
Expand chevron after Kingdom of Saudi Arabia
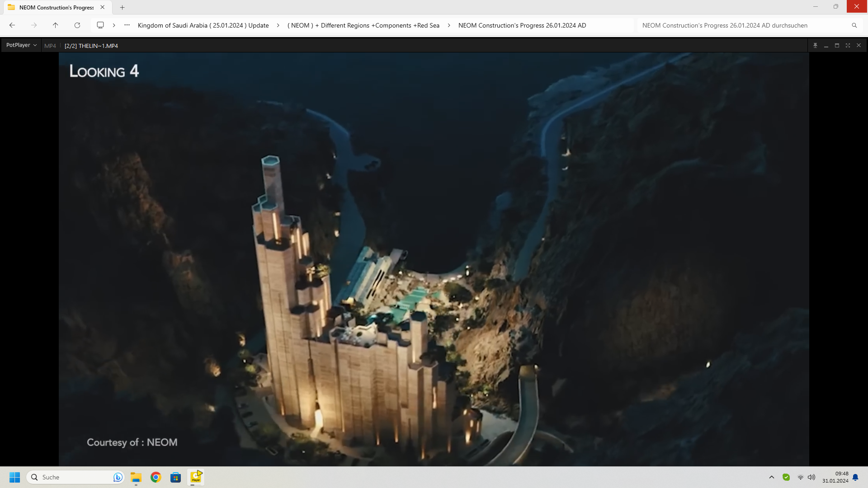pos(278,25)
